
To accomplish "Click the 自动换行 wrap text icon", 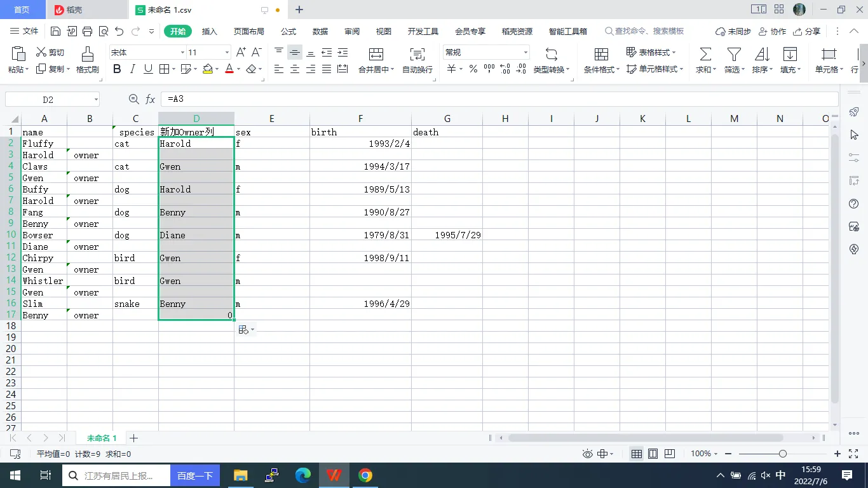I will (x=417, y=53).
